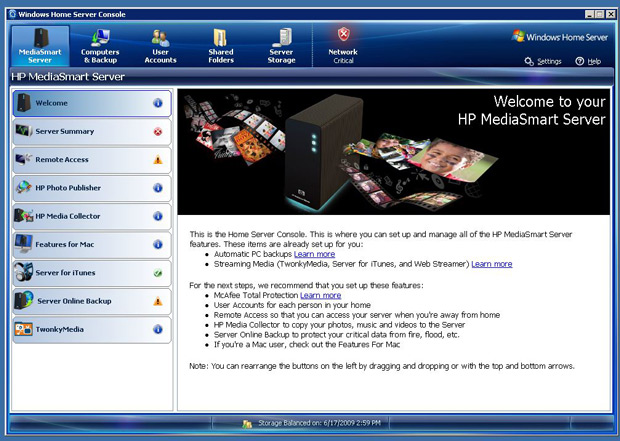The width and height of the screenshot is (620, 441).
Task: Select Remote Access in the sidebar
Action: (92, 160)
